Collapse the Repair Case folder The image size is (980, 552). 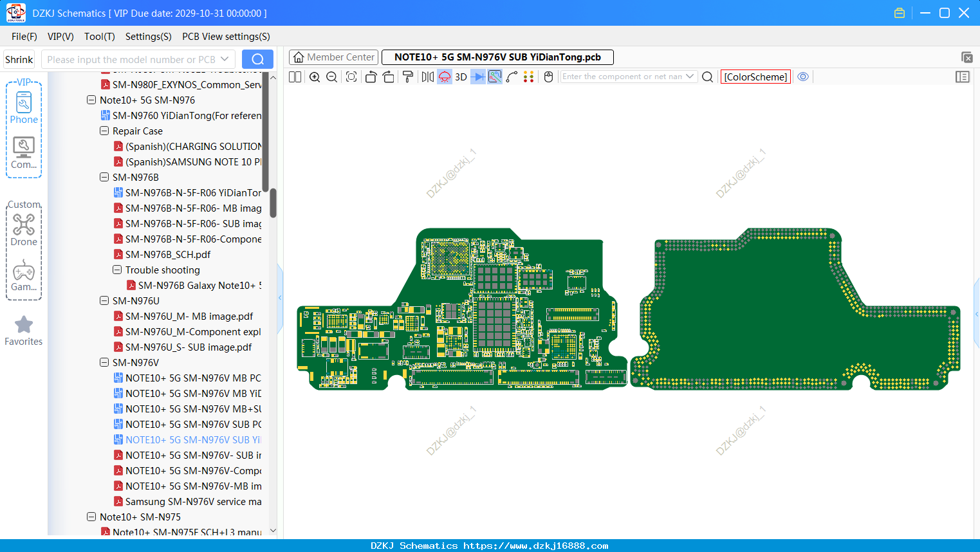(x=104, y=131)
